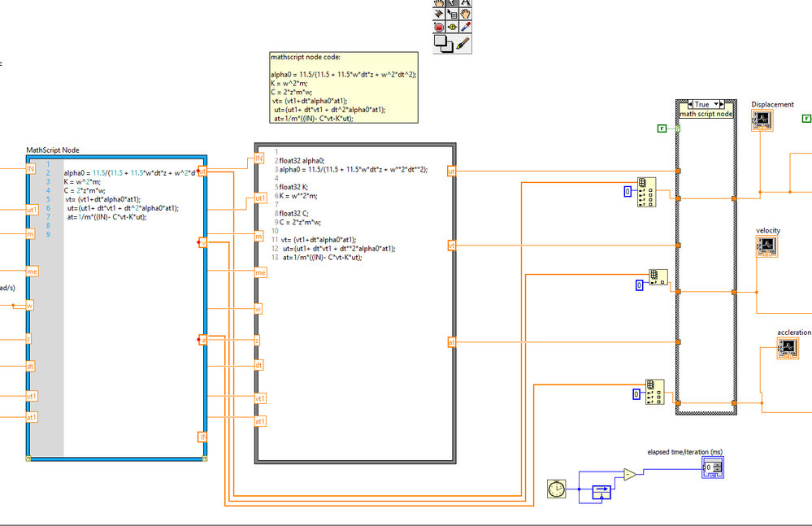Click the float32 K; declaration line
Image resolution: width=812 pixels, height=526 pixels.
click(x=293, y=187)
